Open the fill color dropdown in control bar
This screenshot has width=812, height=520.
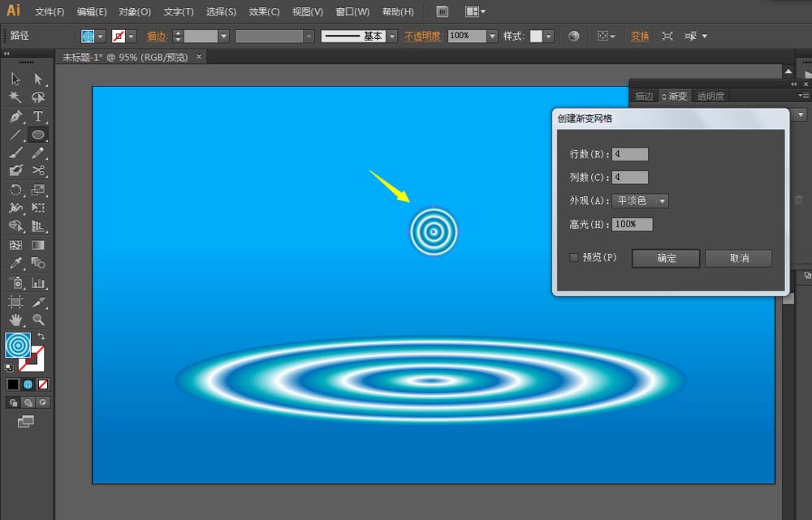pos(101,37)
